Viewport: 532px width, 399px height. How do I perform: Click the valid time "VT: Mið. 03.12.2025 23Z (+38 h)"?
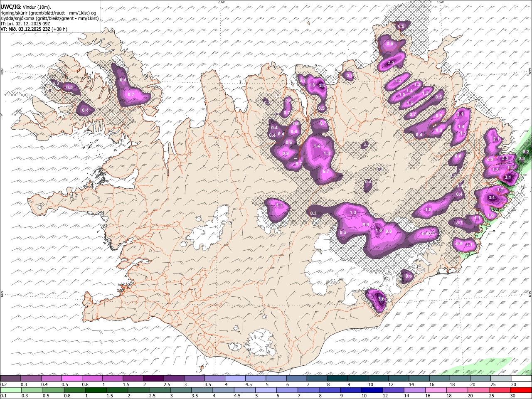(34, 29)
